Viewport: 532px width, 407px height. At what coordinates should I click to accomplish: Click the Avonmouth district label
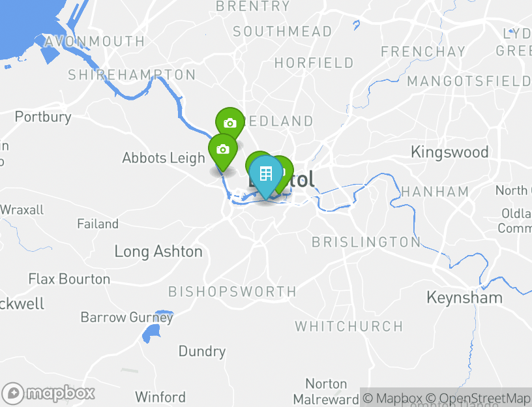(95, 41)
